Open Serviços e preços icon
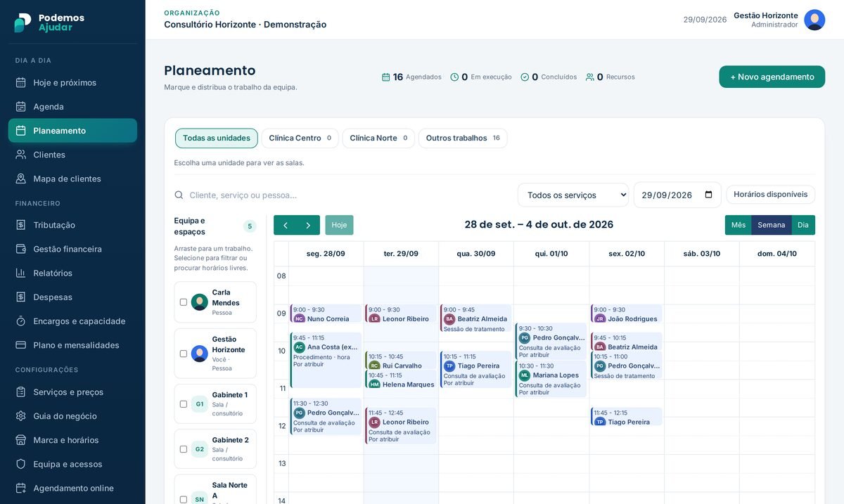844x504 pixels. point(21,392)
